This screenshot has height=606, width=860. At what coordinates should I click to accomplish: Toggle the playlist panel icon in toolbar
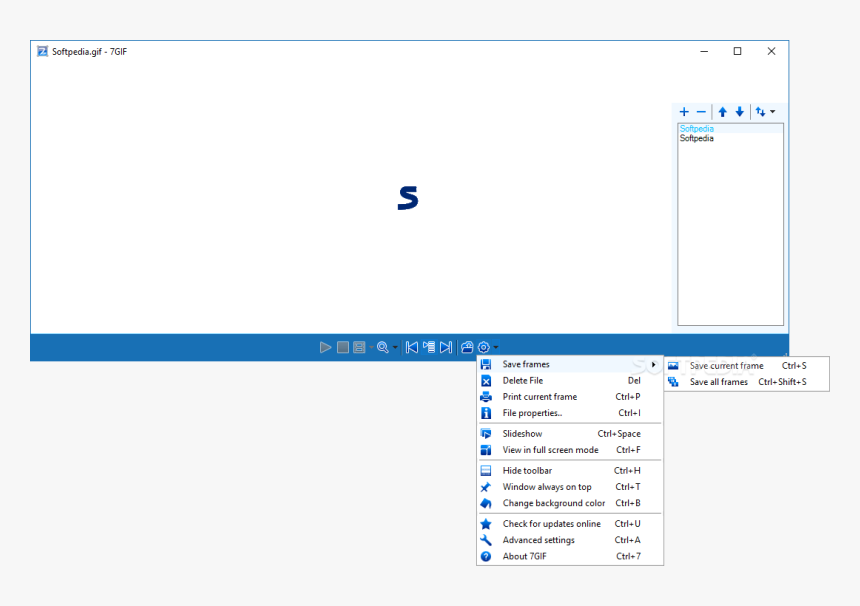(x=429, y=347)
